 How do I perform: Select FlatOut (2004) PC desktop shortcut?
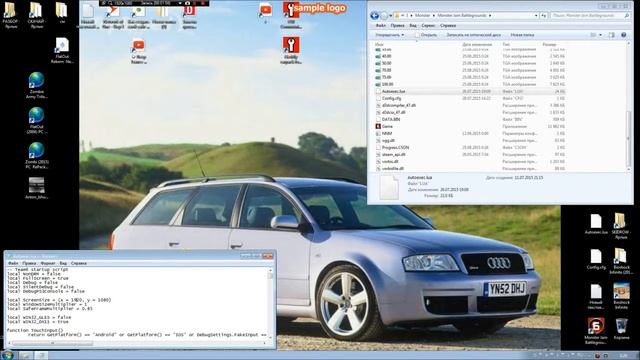(36, 120)
